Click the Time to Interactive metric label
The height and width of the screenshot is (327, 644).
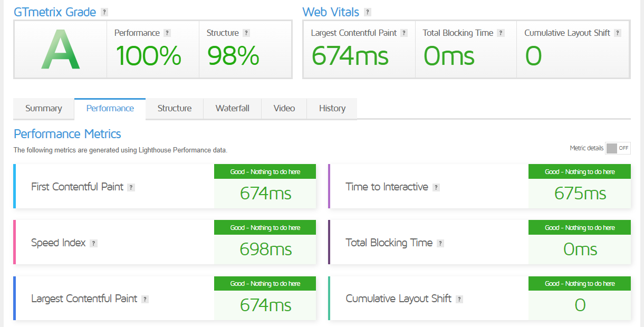pyautogui.click(x=387, y=187)
